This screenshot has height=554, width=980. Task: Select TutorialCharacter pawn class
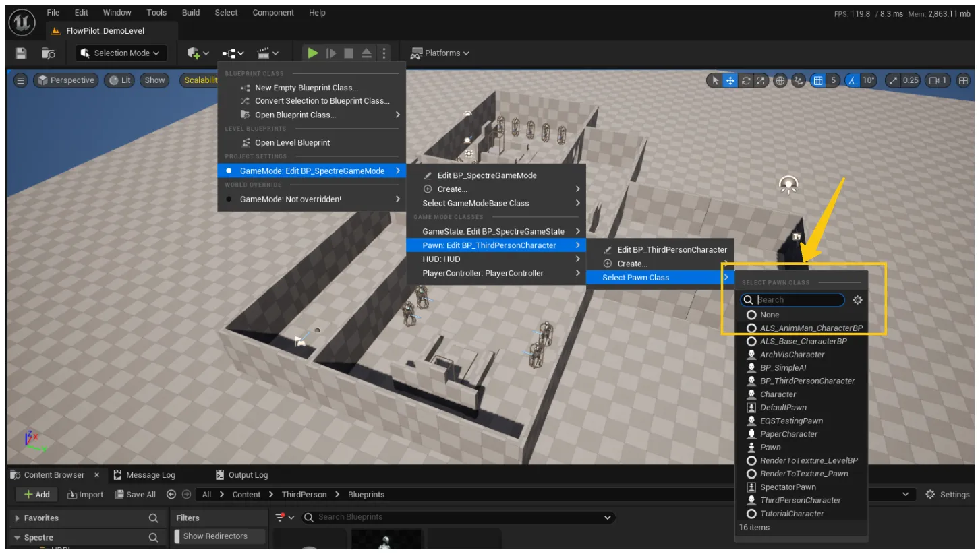click(x=801, y=514)
